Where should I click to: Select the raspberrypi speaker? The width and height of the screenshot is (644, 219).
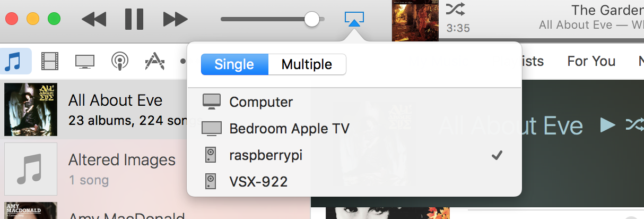[x=354, y=155]
